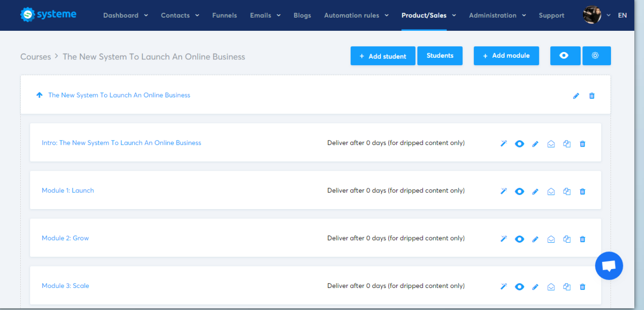Viewport: 644px width, 310px height.
Task: Click the pencil edit icon for Module 2: Grow
Action: [535, 239]
